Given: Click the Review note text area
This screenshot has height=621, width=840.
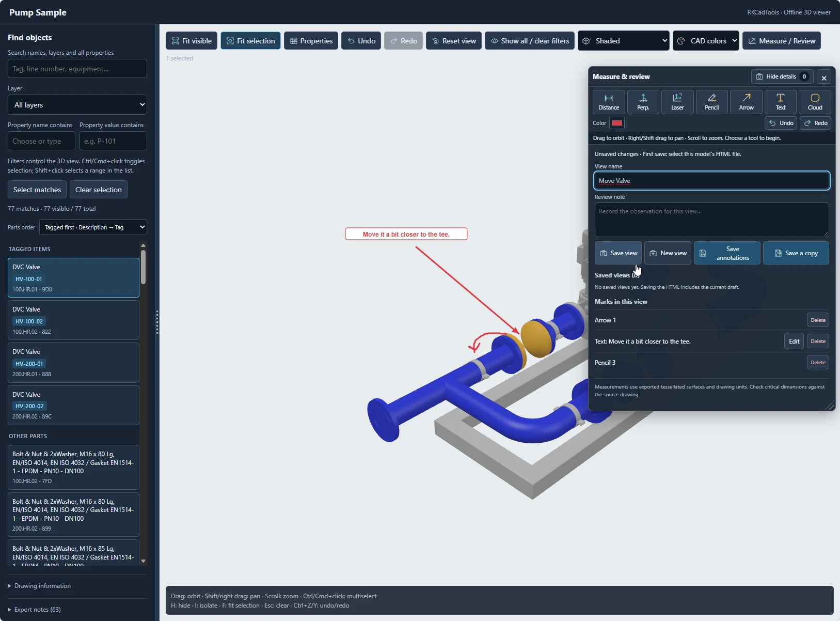Looking at the screenshot, I should pos(711,220).
